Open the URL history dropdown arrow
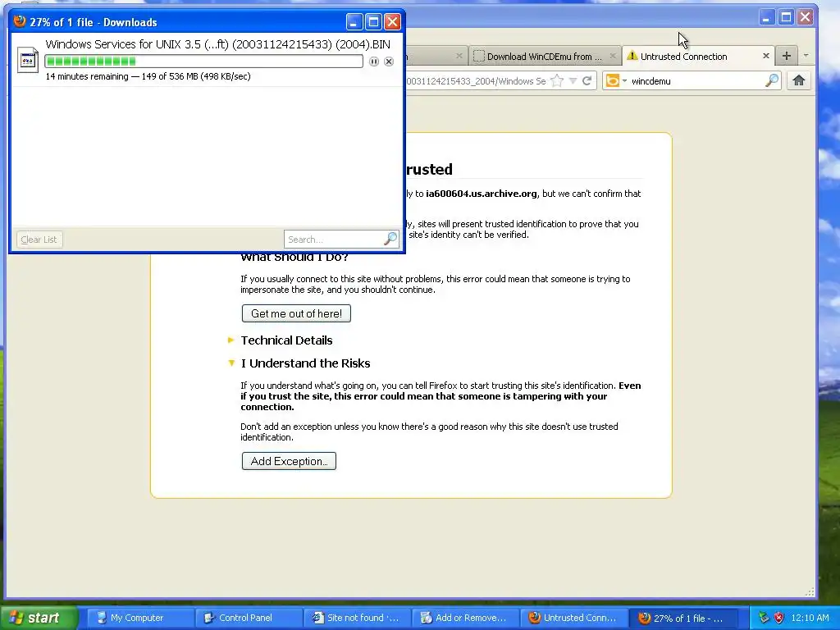The width and height of the screenshot is (840, 630). [573, 81]
